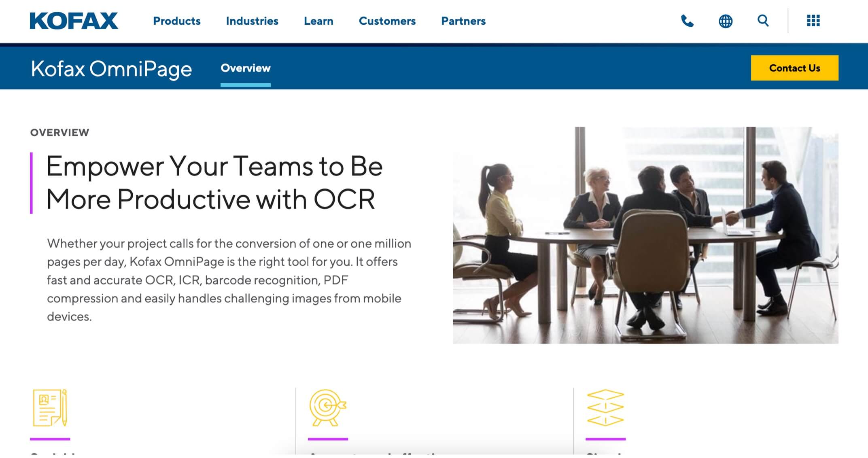Click the Customers navigation link

coord(388,21)
